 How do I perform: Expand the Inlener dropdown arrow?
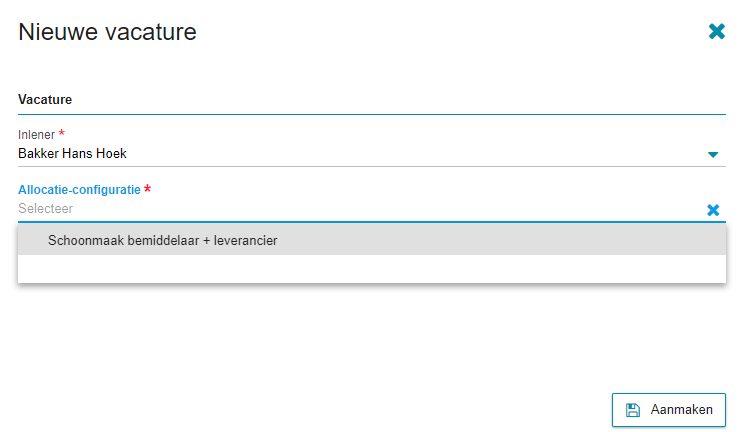coord(713,155)
